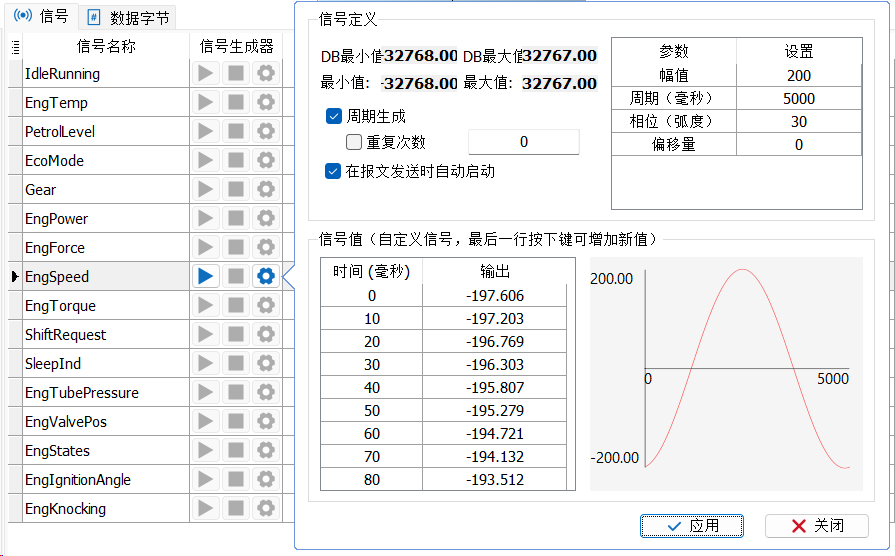Open EngTorque generator settings gear

[x=266, y=305]
